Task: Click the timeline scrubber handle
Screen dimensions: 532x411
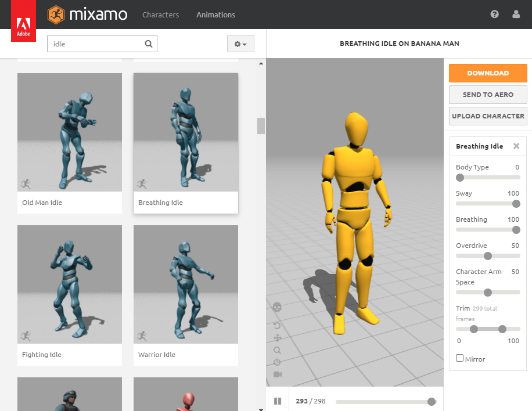Action: (x=431, y=402)
